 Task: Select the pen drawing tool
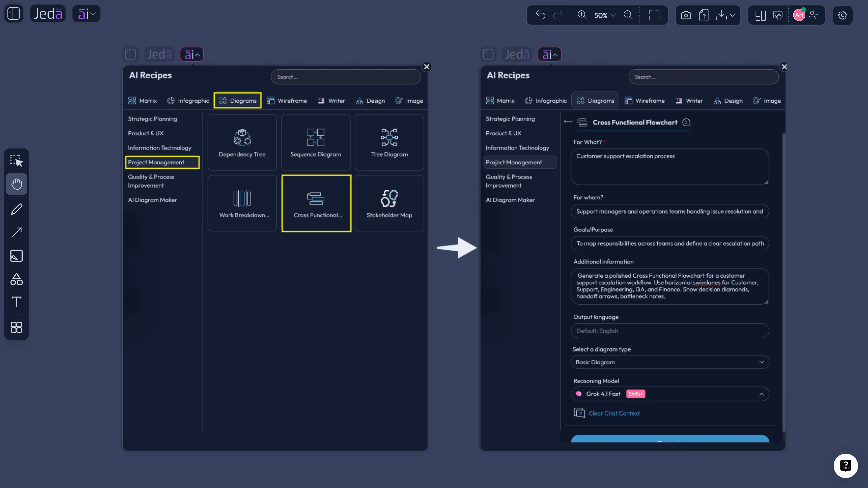tap(17, 209)
